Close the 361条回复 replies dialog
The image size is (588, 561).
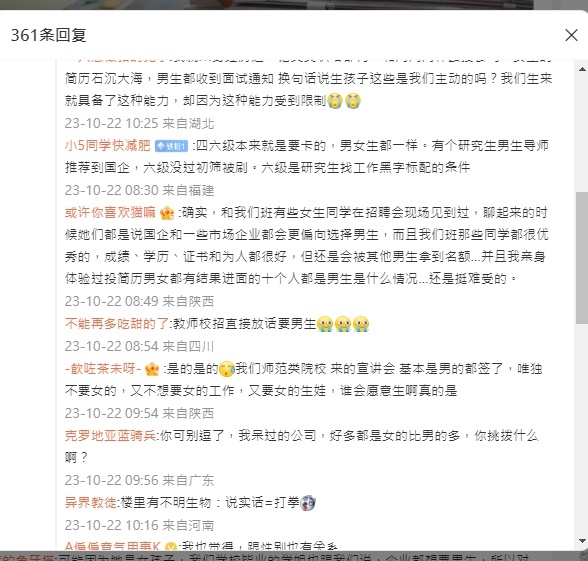tap(571, 35)
